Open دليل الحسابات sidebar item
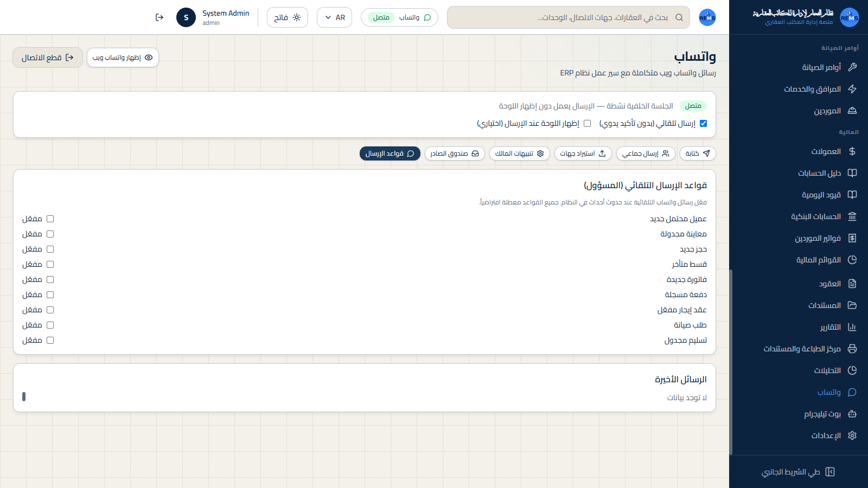The height and width of the screenshot is (488, 868). tap(799, 173)
